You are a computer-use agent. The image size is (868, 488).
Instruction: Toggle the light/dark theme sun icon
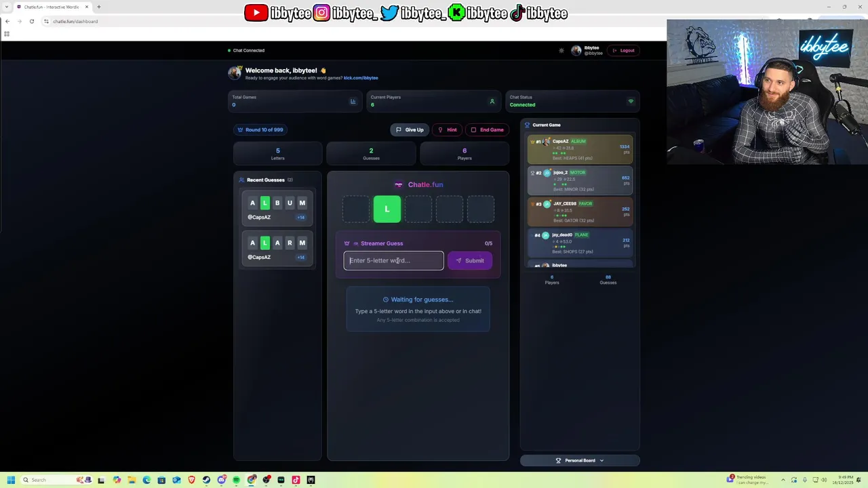(x=561, y=50)
